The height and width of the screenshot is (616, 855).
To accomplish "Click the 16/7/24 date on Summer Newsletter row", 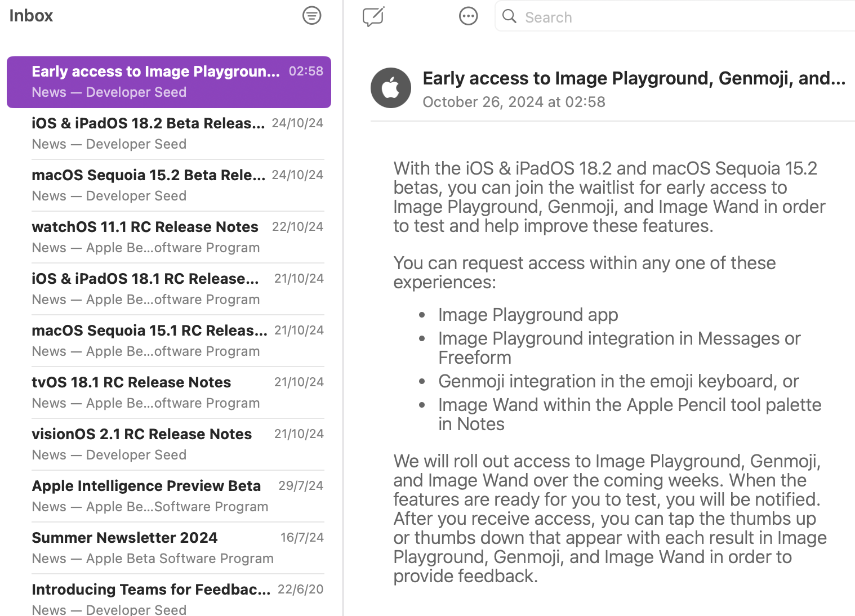I will (302, 537).
